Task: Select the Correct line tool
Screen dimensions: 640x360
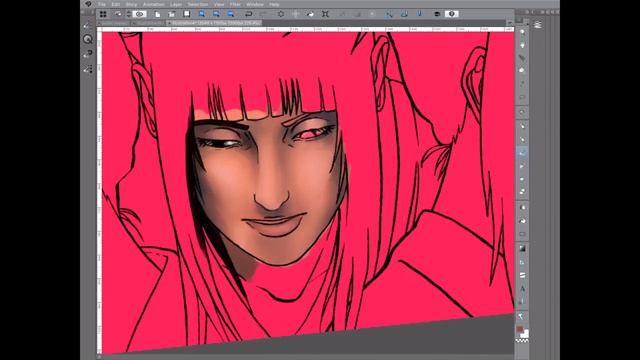Action: pyautogui.click(x=522, y=316)
